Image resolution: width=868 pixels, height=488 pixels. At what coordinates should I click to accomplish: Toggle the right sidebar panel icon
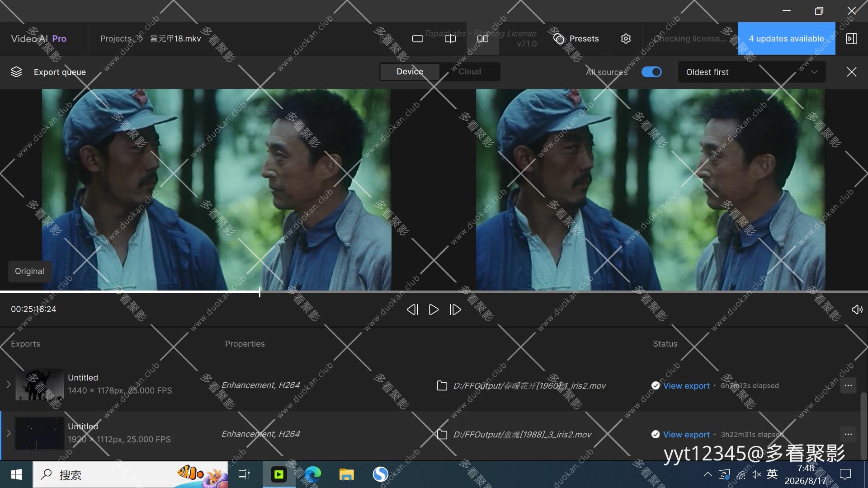click(852, 38)
